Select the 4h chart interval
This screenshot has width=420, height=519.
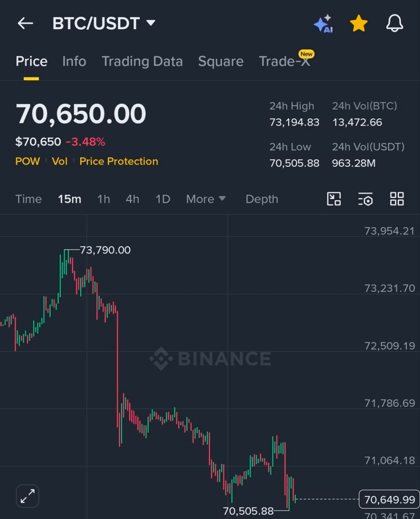click(132, 199)
